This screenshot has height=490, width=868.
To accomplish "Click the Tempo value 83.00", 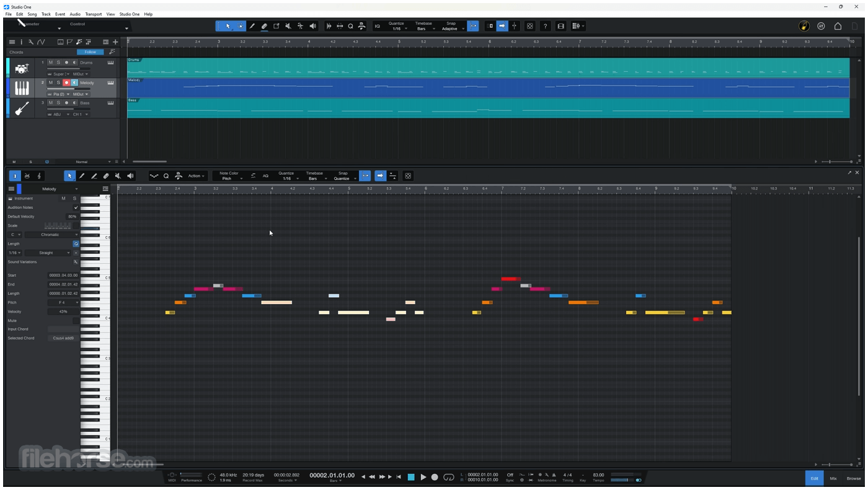I will coord(598,475).
